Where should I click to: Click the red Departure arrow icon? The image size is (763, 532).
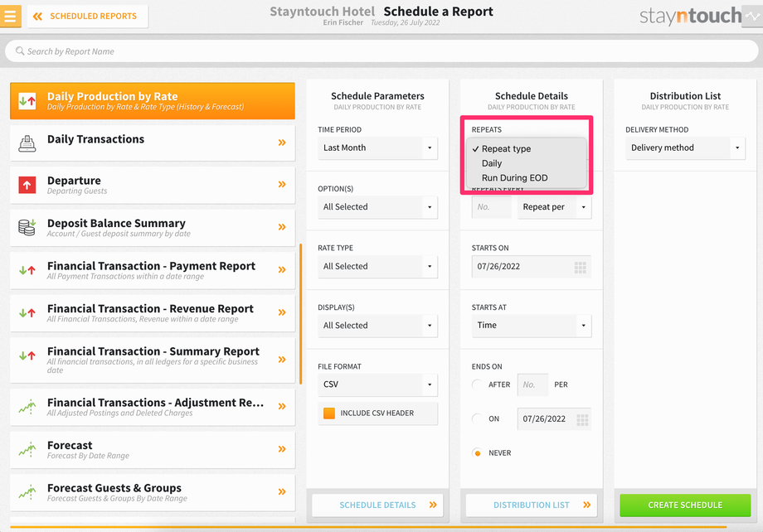(x=27, y=185)
